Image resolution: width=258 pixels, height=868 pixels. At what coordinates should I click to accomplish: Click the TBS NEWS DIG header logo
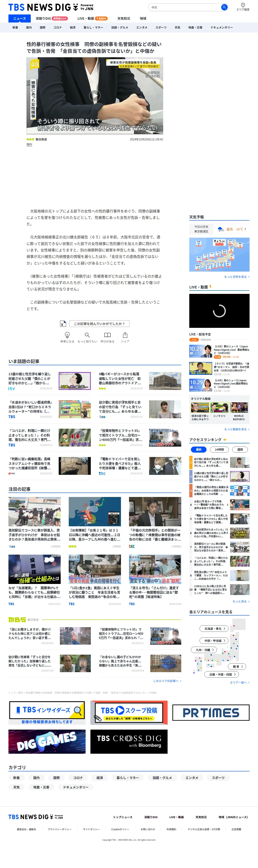click(51, 7)
